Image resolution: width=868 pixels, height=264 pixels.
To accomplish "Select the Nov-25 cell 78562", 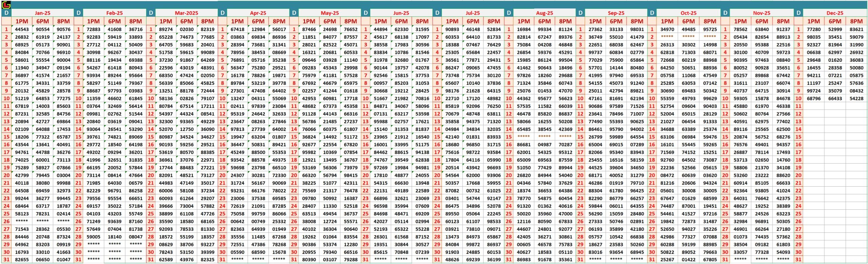I will pos(741,30).
